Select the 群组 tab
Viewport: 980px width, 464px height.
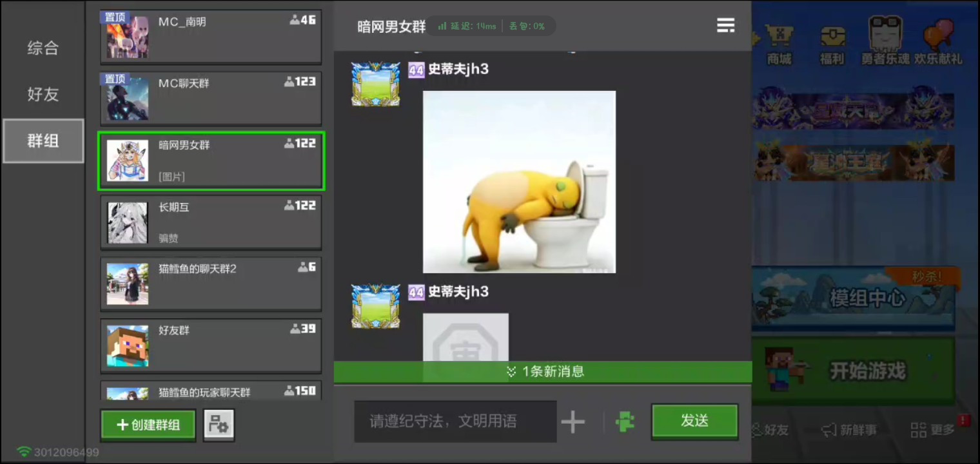(43, 140)
